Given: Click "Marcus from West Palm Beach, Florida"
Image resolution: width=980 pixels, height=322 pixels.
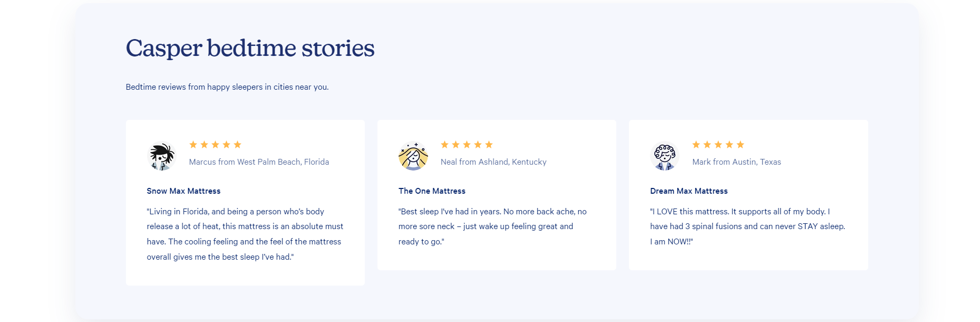Looking at the screenshot, I should click(x=259, y=162).
